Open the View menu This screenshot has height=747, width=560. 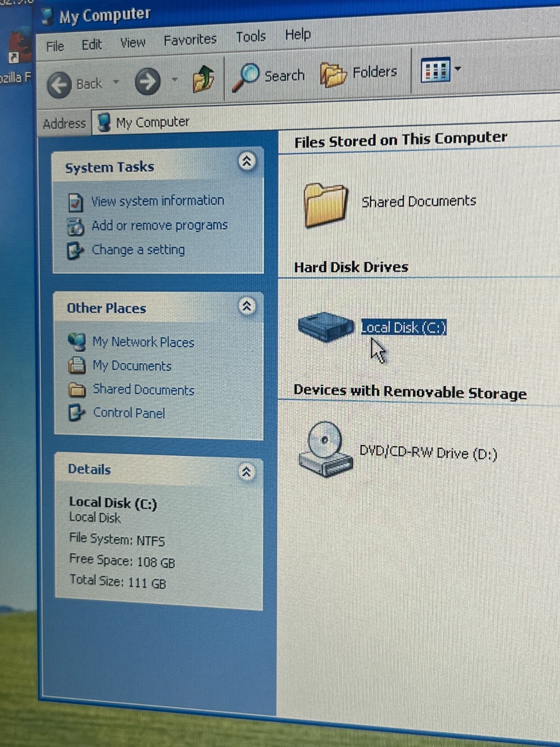(133, 42)
